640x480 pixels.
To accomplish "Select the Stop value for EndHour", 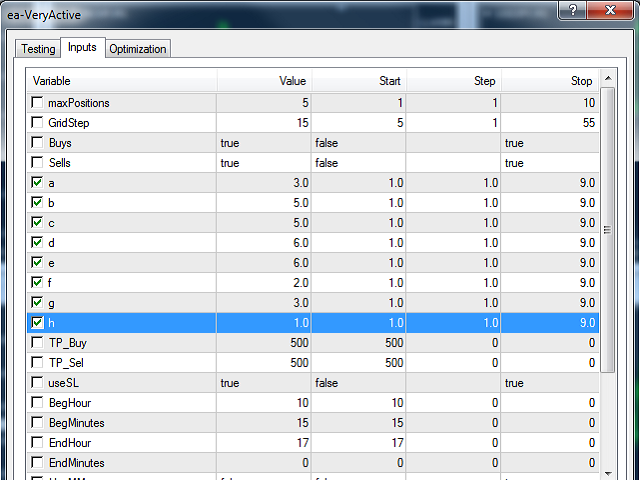I will pos(551,443).
